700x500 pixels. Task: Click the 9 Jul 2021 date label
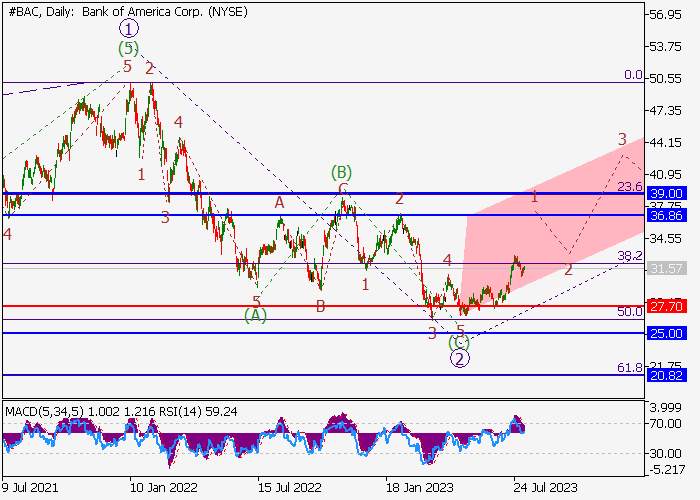pos(29,487)
